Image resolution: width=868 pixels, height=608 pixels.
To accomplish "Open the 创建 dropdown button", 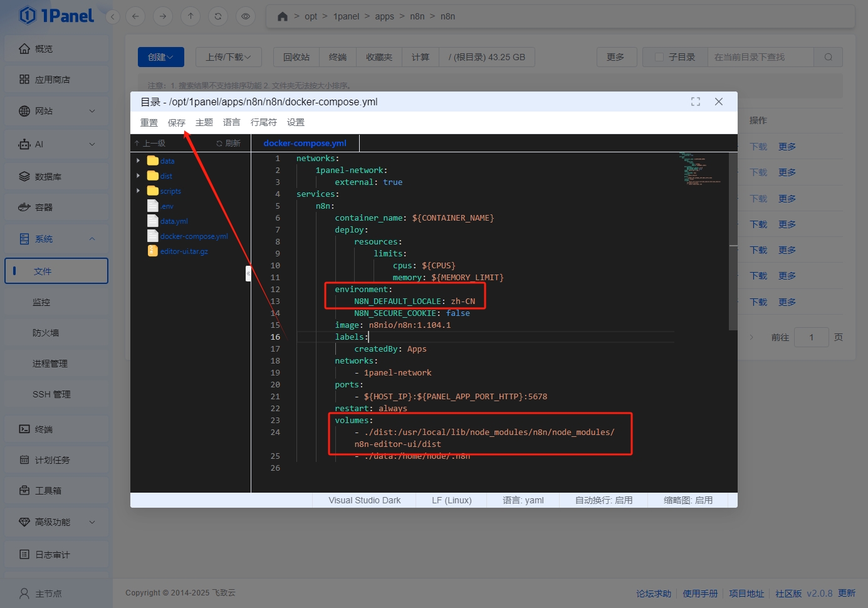I will pos(161,57).
